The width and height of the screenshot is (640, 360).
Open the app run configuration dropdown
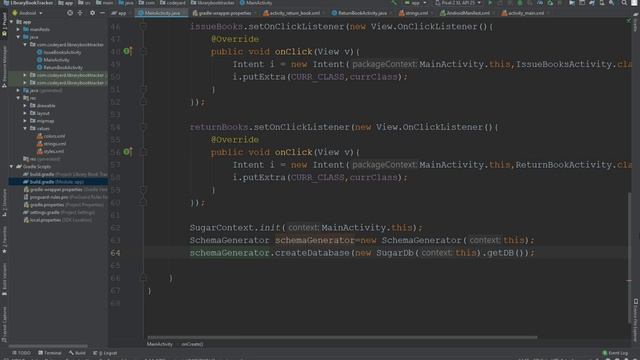pyautogui.click(x=416, y=3)
